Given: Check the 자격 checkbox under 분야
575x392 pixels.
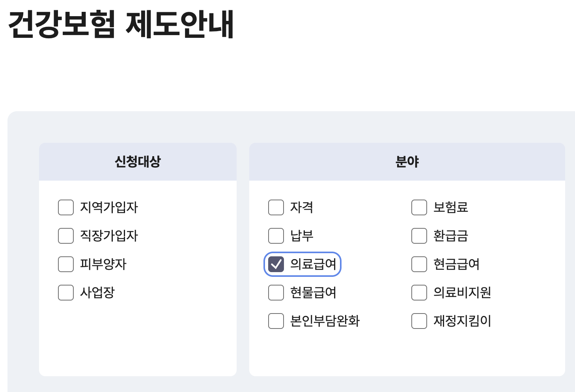Looking at the screenshot, I should click(276, 207).
